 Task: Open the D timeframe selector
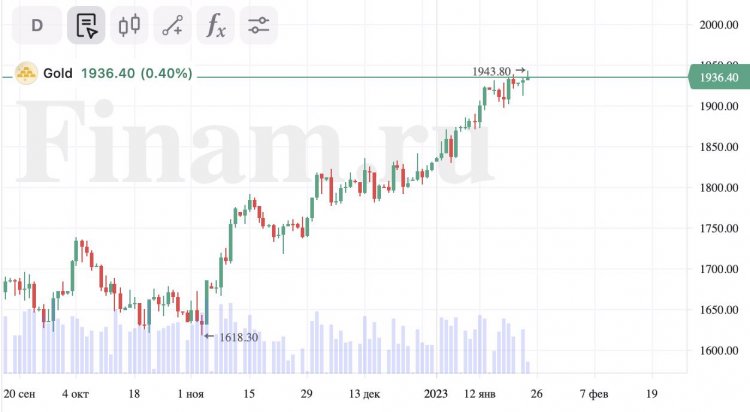point(37,25)
